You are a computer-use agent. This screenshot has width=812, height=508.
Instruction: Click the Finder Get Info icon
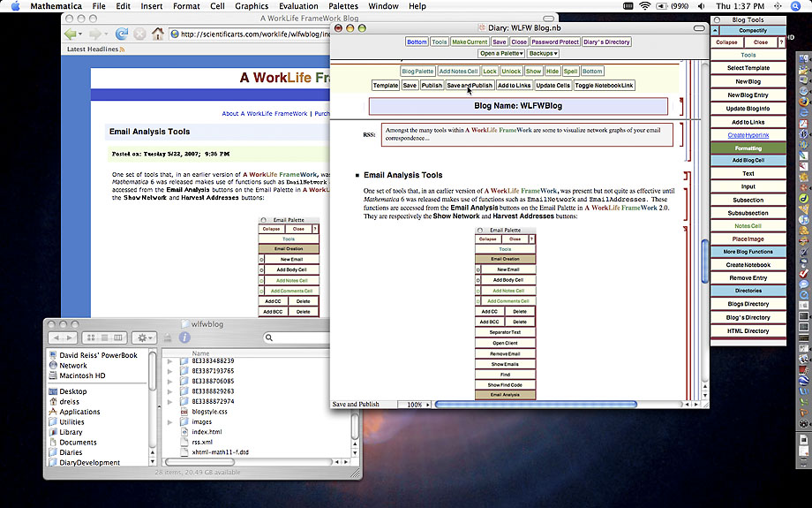184,337
